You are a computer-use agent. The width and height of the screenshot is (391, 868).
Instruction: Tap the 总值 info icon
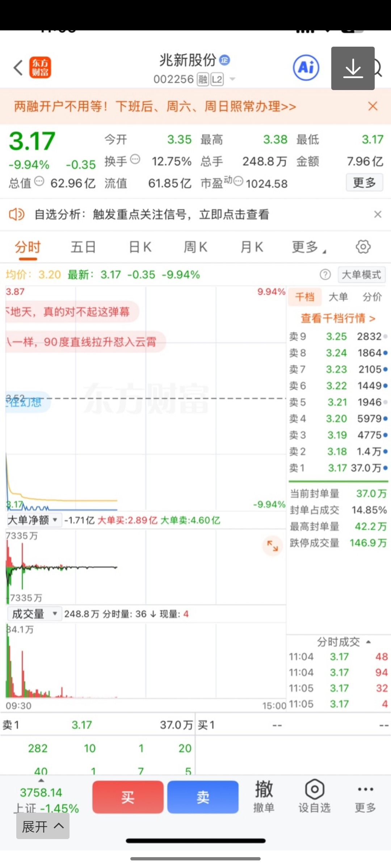(39, 181)
